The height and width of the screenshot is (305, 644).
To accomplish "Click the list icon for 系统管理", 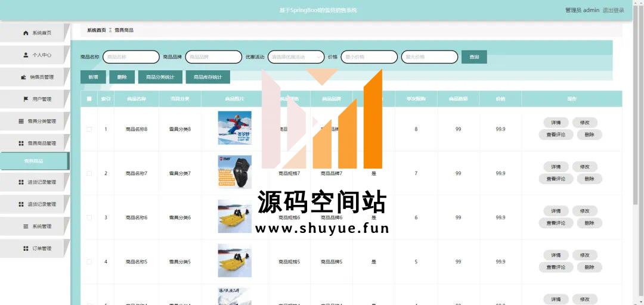I will 26,226.
